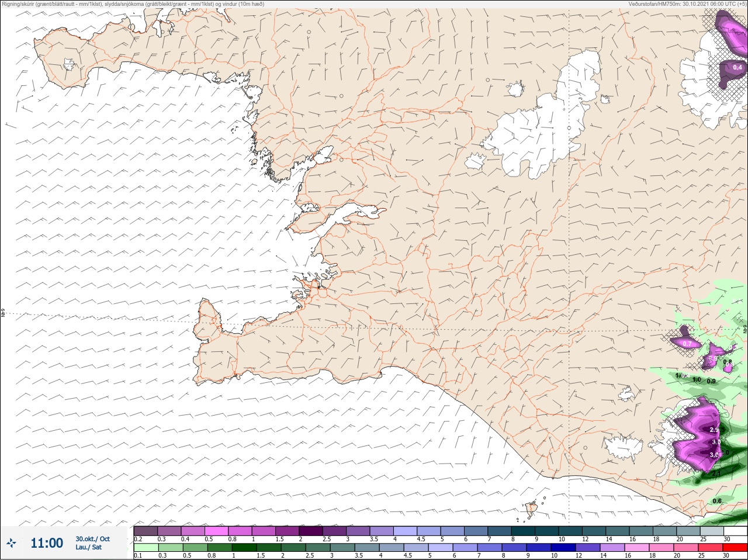Screen dimensions: 748x560
Task: Click the 0.6 precipitation value near the coast
Action: tap(717, 501)
